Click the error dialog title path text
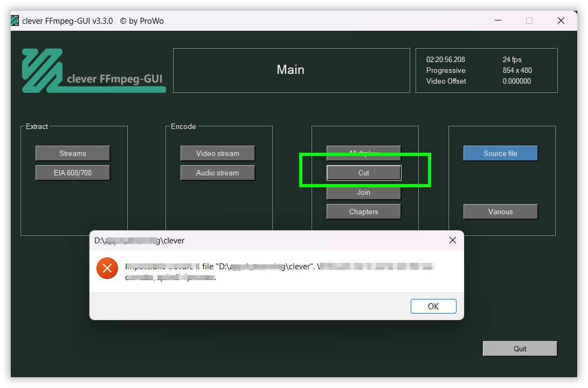 point(139,240)
